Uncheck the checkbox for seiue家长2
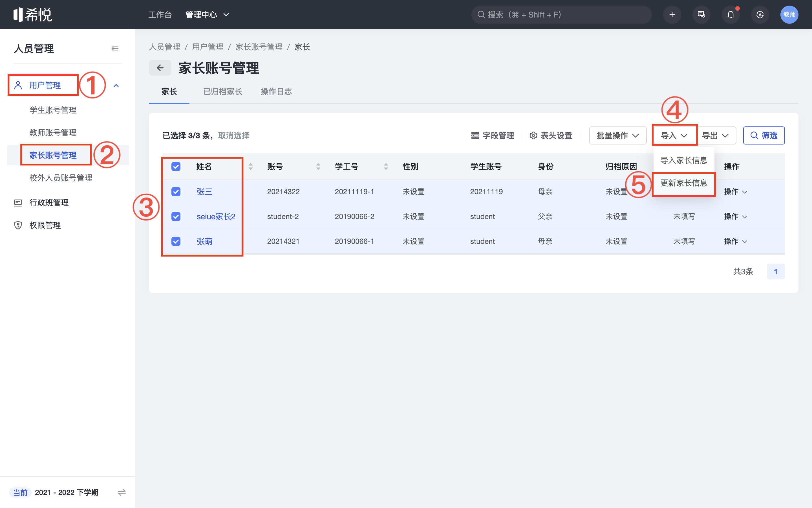 (x=176, y=216)
